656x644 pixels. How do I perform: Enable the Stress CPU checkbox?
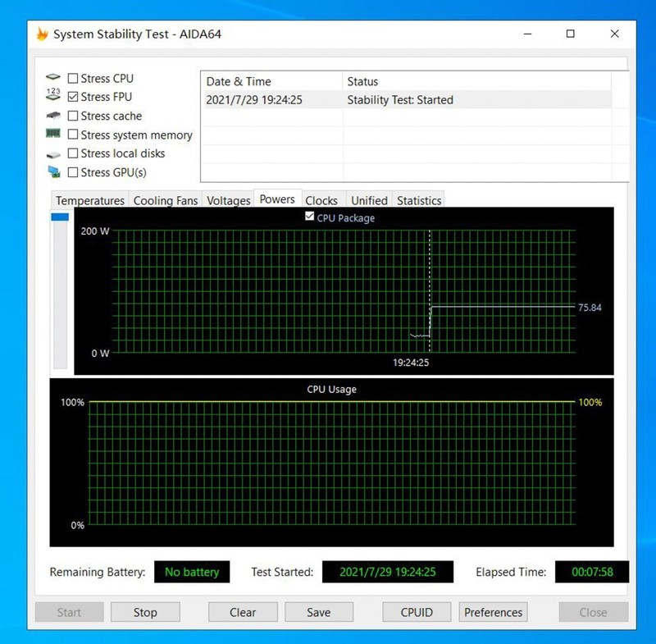(73, 78)
